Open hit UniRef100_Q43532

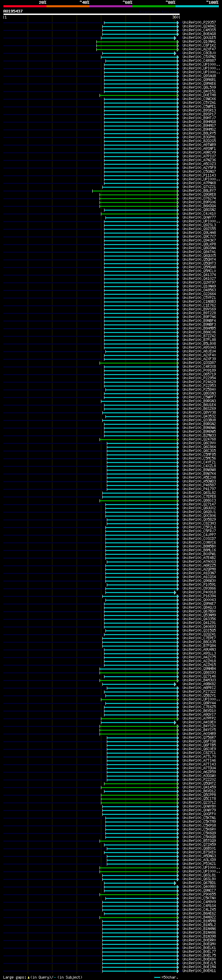[x=199, y=416]
